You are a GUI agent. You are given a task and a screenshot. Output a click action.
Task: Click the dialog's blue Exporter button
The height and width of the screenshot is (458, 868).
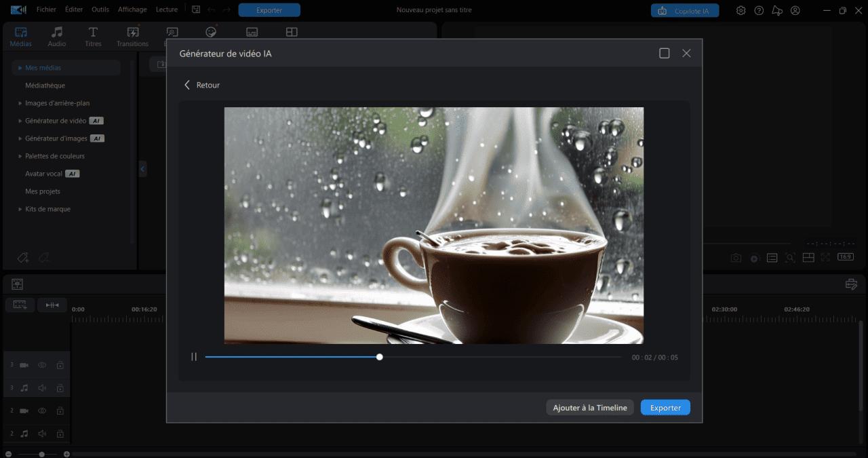coord(665,408)
